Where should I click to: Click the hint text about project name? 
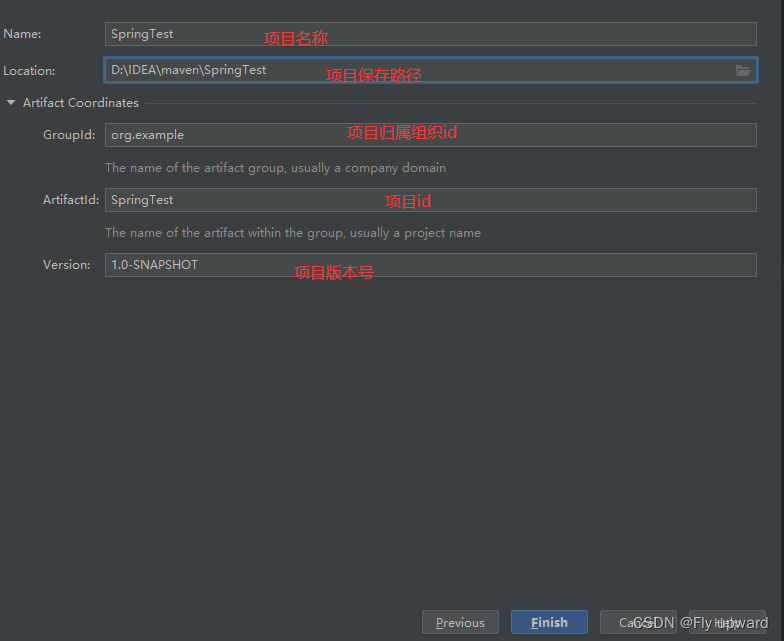[293, 233]
